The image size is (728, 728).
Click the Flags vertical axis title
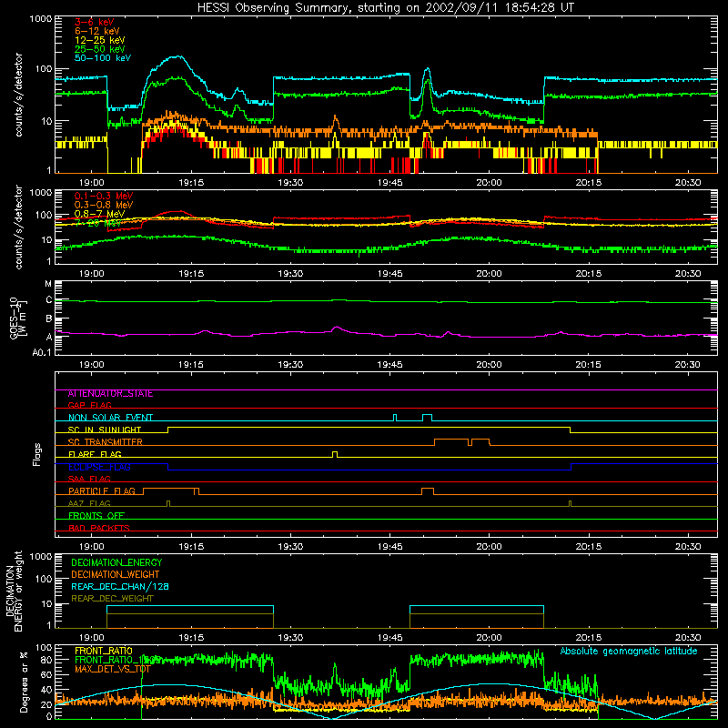[37, 455]
